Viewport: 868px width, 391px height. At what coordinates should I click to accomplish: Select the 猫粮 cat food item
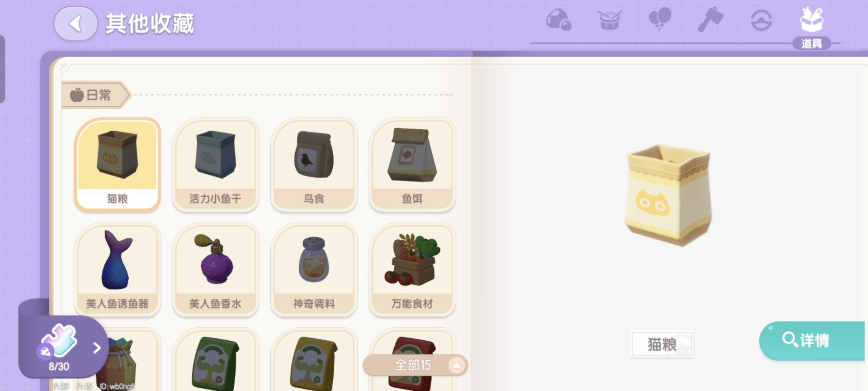pos(118,165)
